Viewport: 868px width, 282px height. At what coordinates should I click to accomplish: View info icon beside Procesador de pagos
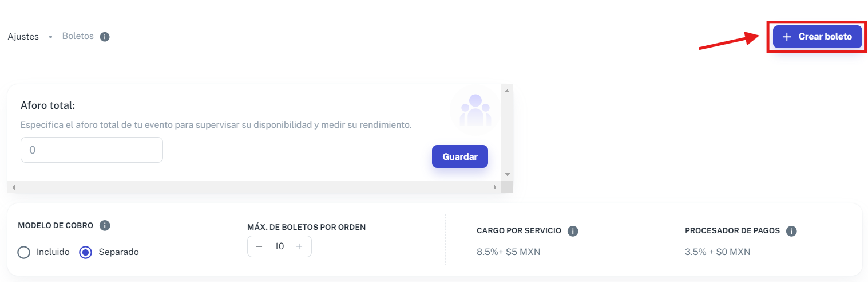click(791, 231)
